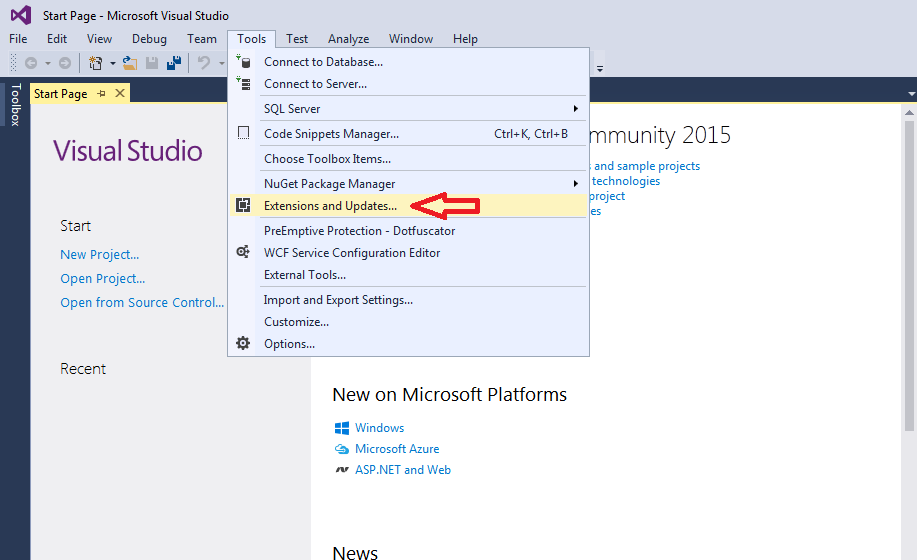The width and height of the screenshot is (917, 560).
Task: Click the Connect to Server icon
Action: coord(243,84)
